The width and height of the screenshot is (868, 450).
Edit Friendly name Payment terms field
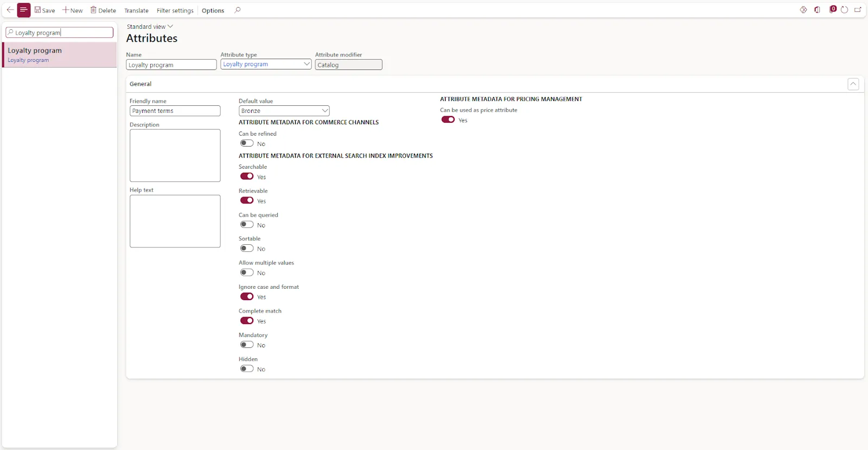pyautogui.click(x=175, y=111)
